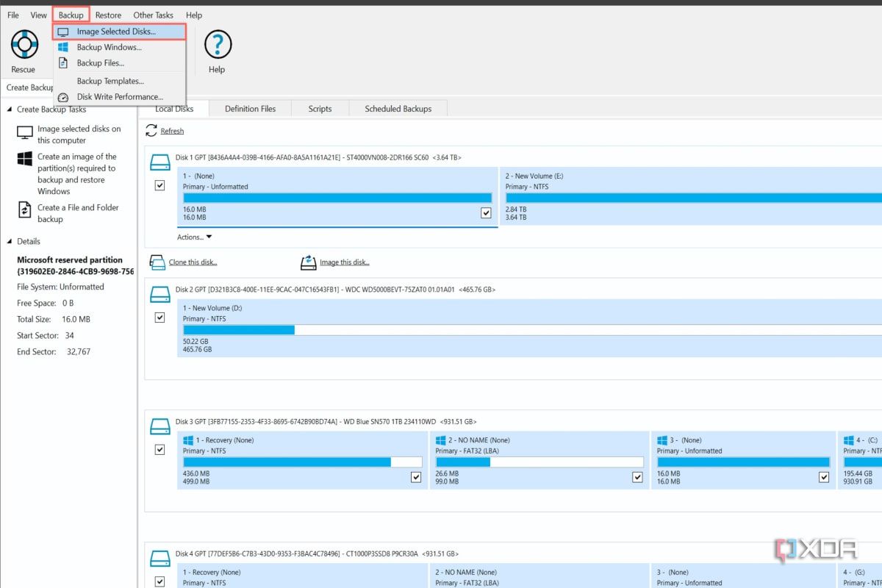Click the Image this disk icon

309,262
